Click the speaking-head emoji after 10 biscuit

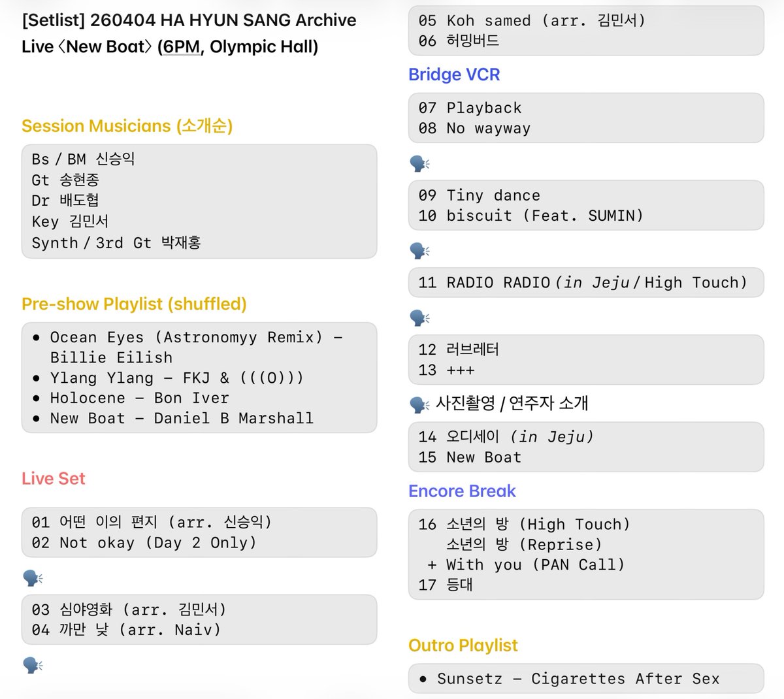click(419, 250)
